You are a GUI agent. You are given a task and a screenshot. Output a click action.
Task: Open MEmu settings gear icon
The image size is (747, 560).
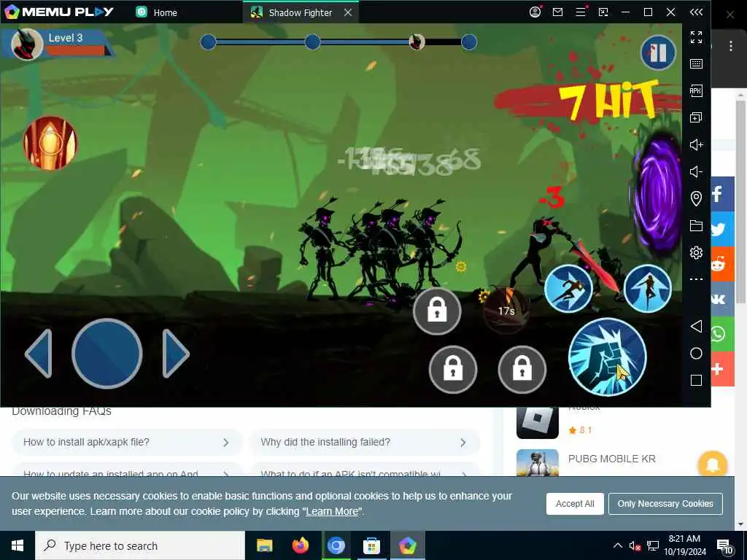point(696,252)
